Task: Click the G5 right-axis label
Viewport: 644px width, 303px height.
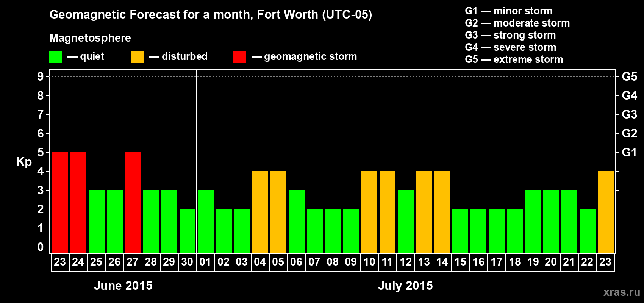Action: pyautogui.click(x=630, y=77)
